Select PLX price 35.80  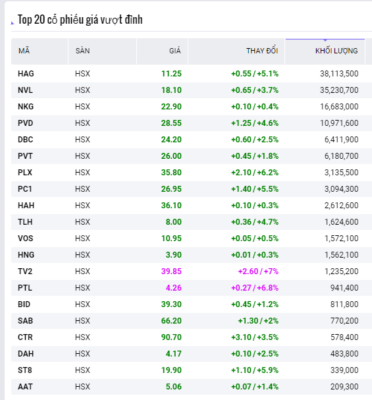coord(171,173)
